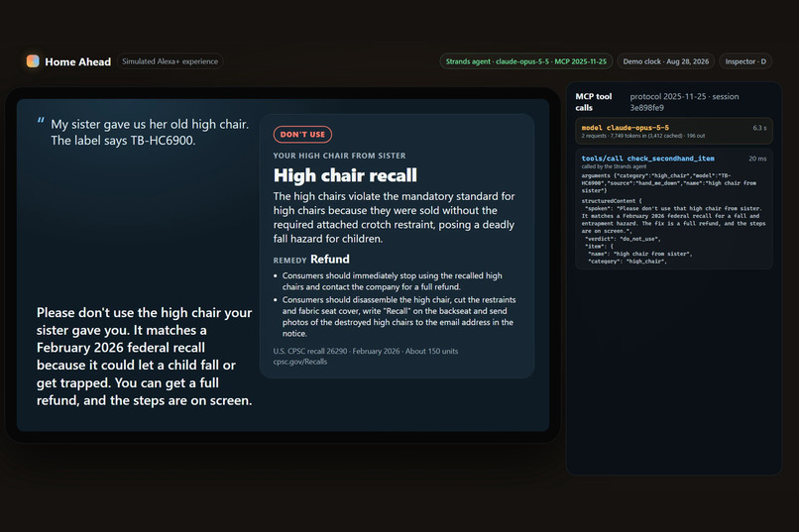The image size is (799, 532).
Task: Click the recall description paragraph
Action: coord(394,217)
